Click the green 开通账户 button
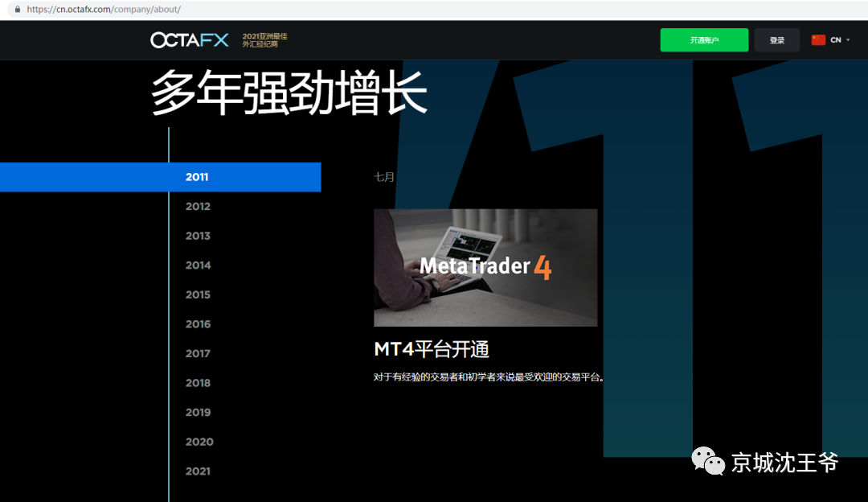 (704, 40)
